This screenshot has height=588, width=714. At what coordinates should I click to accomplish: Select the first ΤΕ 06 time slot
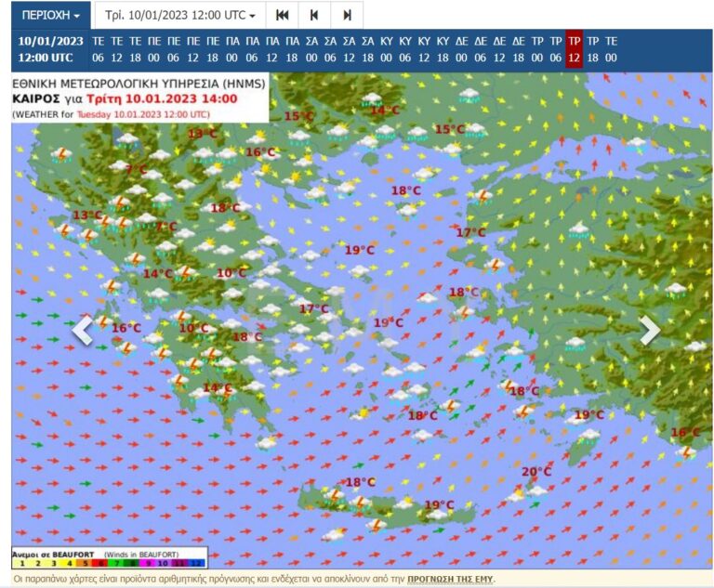click(x=98, y=48)
